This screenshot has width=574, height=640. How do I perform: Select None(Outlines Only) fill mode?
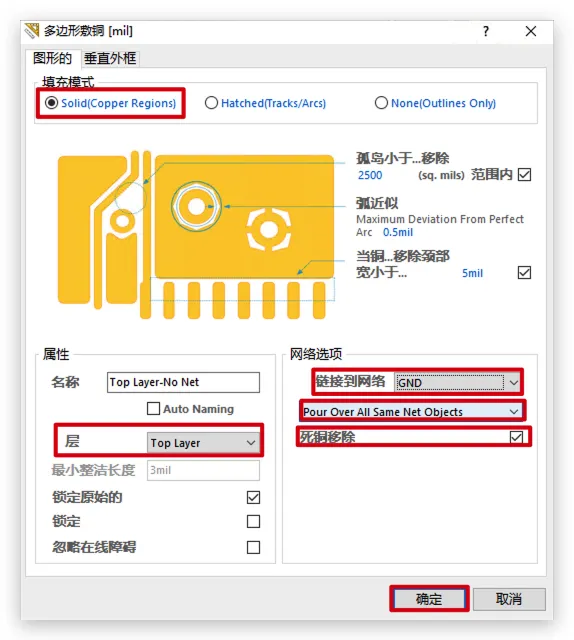point(435,103)
